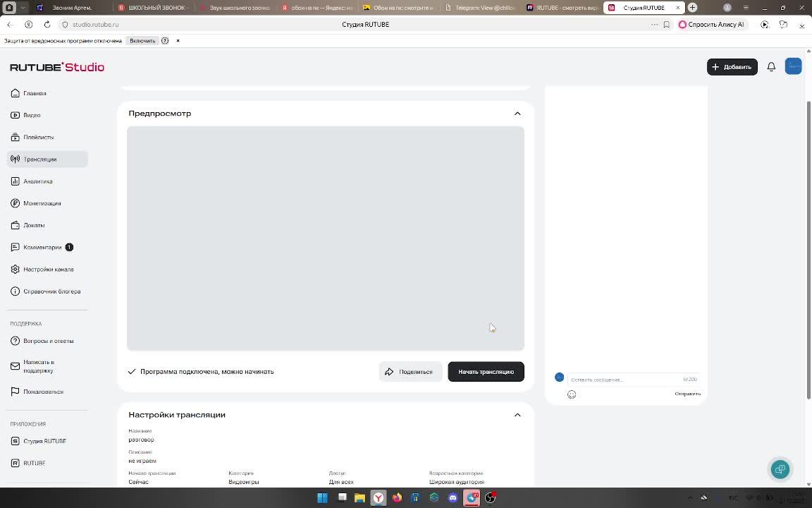Open File Explorer from taskbar

tap(360, 498)
